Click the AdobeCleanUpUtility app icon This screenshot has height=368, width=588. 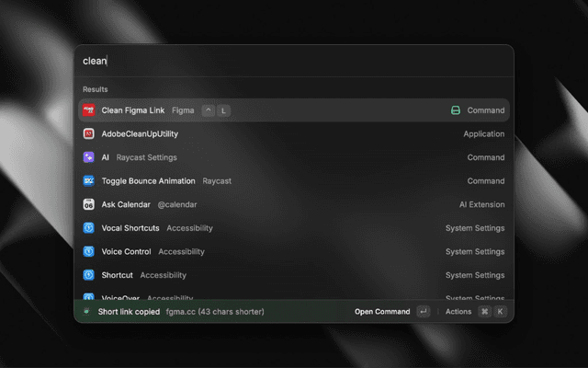pyautogui.click(x=89, y=134)
